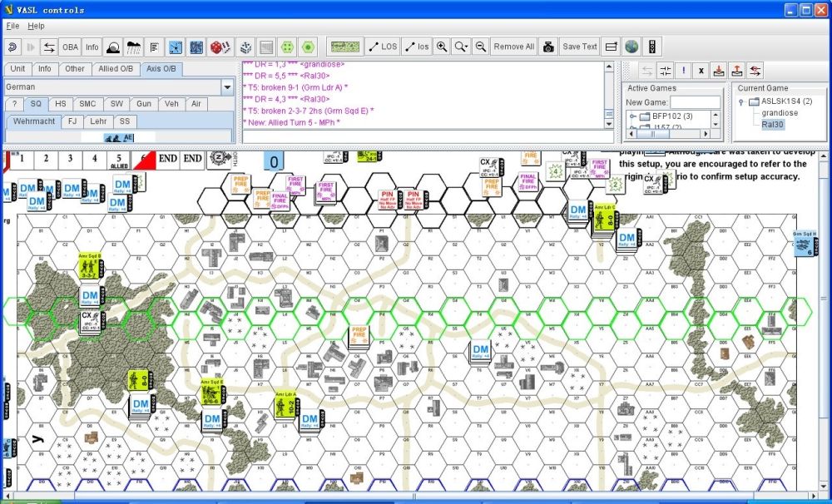Viewport: 832px width, 504px height.
Task: Zoom in on the map
Action: click(x=442, y=47)
